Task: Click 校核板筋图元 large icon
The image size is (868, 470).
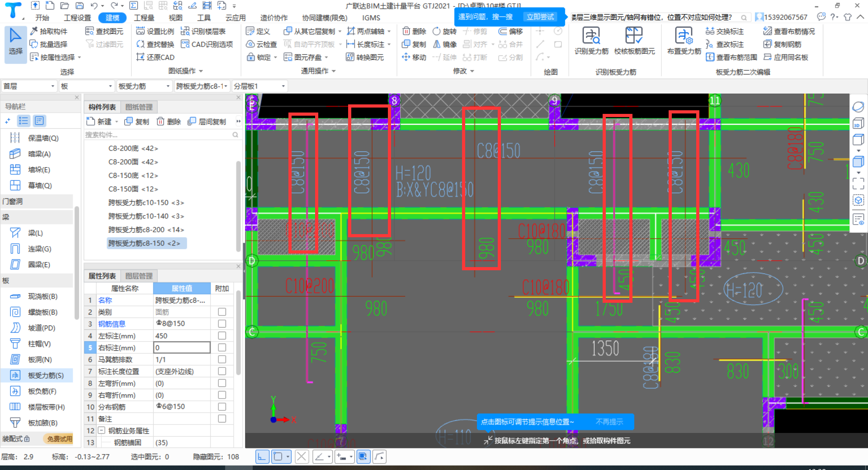Action: 634,41
